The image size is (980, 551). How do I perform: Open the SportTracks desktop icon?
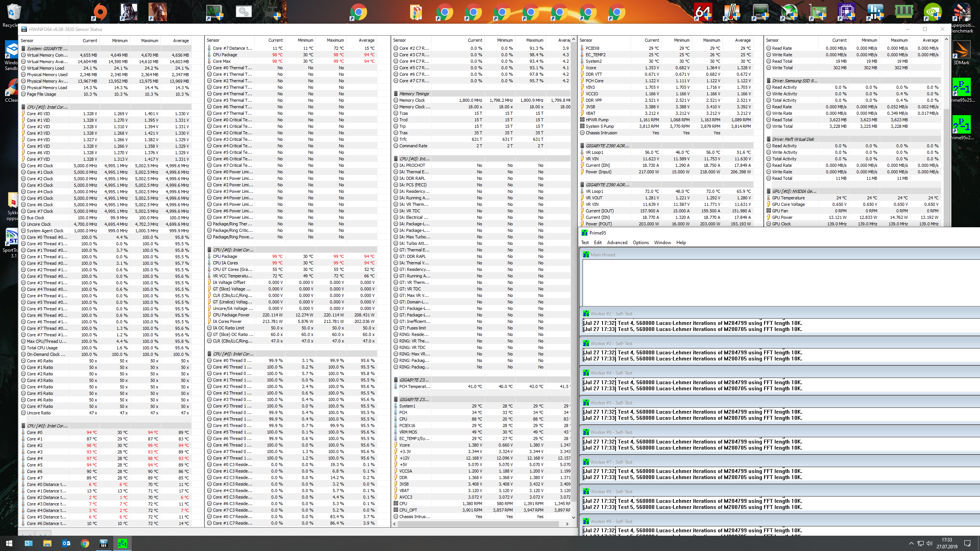(x=11, y=237)
